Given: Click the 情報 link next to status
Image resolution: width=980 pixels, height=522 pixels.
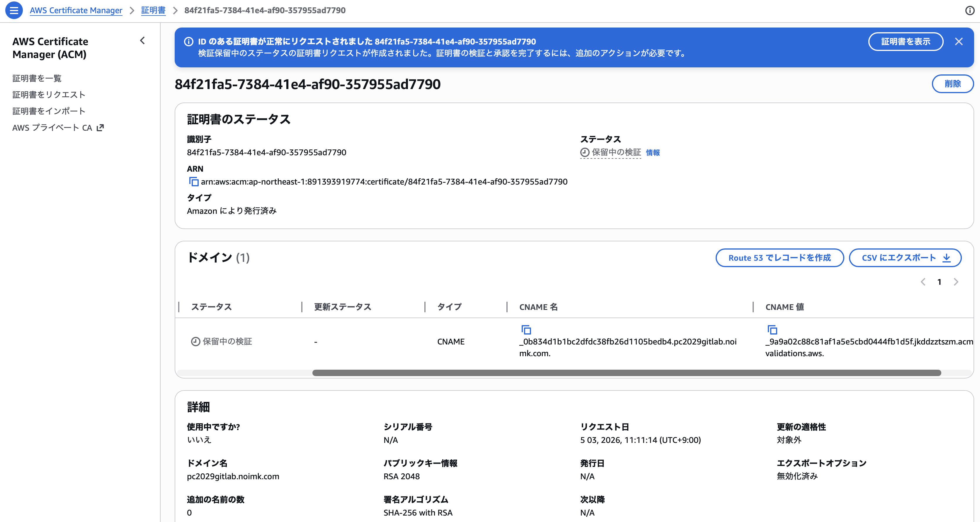Looking at the screenshot, I should point(653,152).
